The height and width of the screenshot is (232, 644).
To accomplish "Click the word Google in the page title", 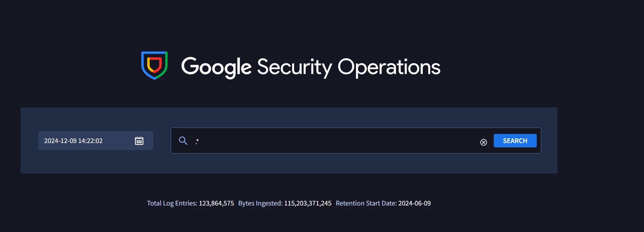I will 216,67.
